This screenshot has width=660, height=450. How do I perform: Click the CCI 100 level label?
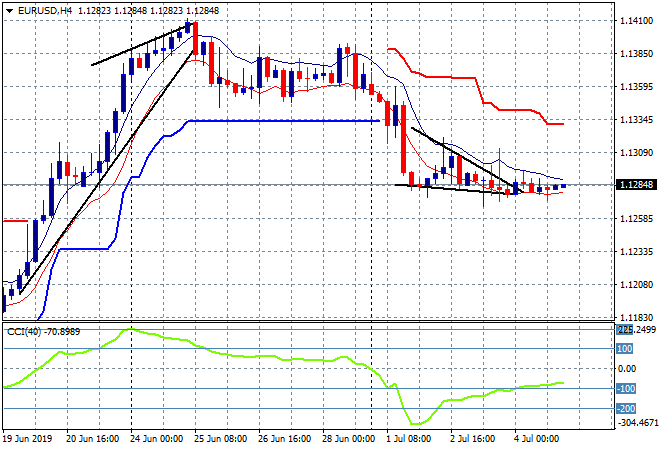pos(625,349)
